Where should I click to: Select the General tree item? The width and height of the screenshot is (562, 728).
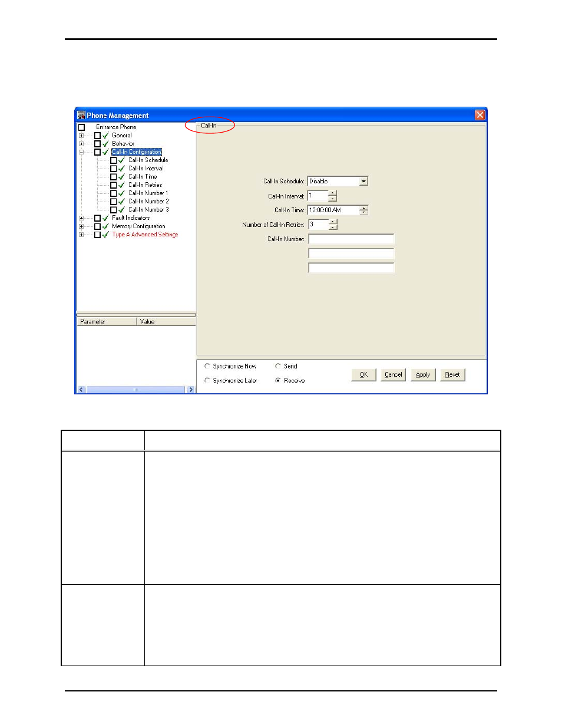pos(122,136)
